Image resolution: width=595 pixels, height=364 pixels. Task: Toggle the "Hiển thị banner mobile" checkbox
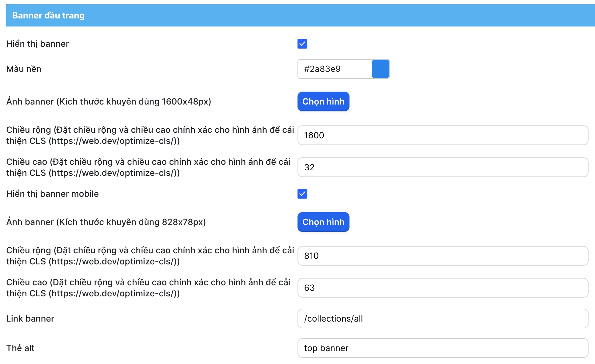tap(302, 194)
